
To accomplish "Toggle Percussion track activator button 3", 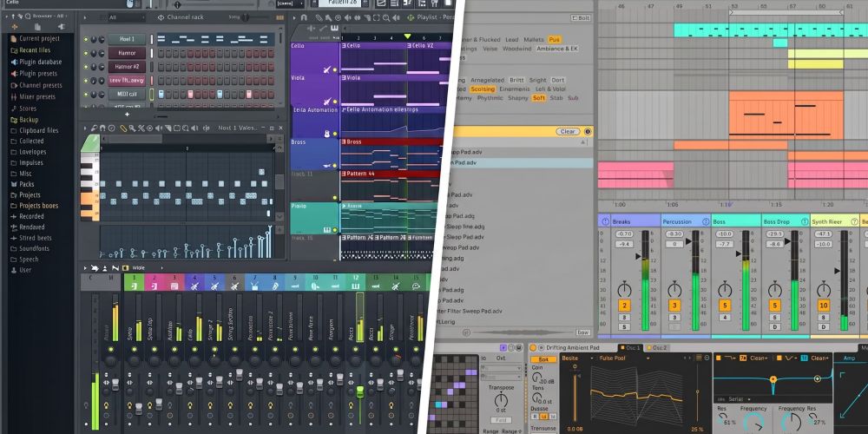I will [674, 306].
